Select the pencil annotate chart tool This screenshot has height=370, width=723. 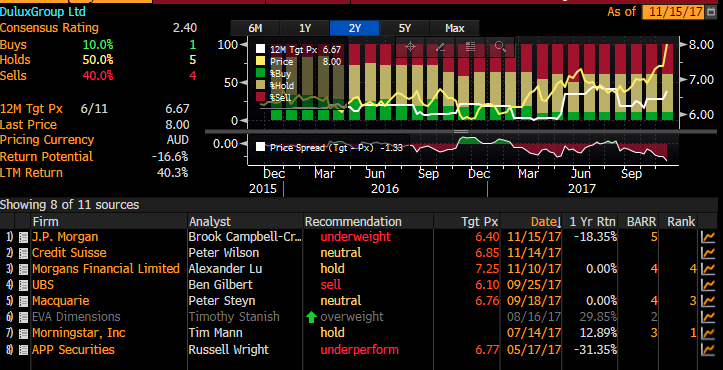point(440,47)
